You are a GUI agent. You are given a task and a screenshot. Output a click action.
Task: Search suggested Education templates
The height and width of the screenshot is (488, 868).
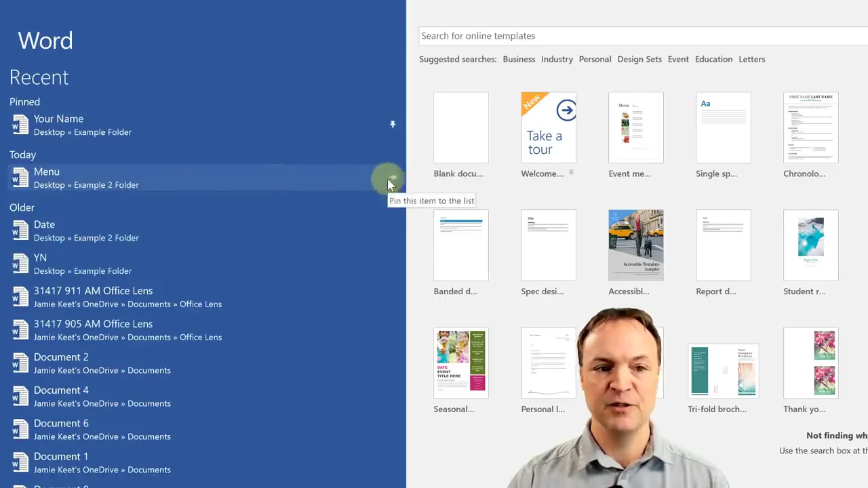[x=713, y=59]
